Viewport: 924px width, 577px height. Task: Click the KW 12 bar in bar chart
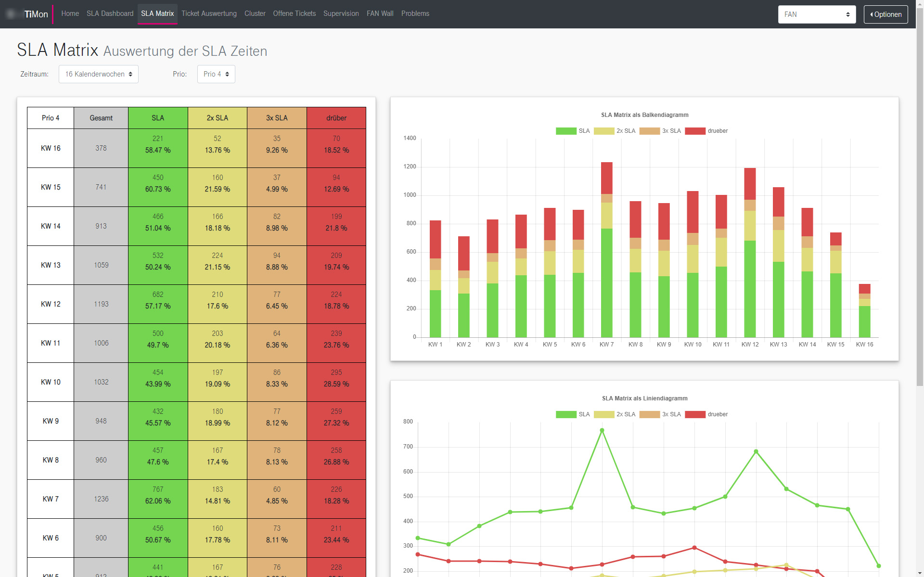tap(750, 253)
